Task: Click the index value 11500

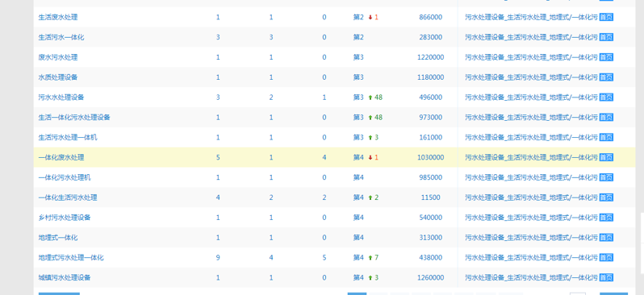Action: tap(430, 197)
